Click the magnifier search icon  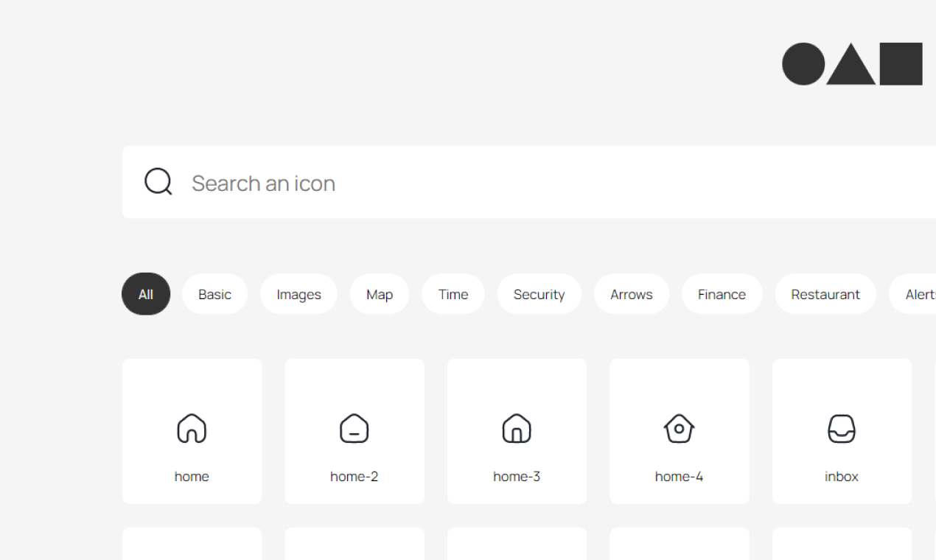point(158,182)
